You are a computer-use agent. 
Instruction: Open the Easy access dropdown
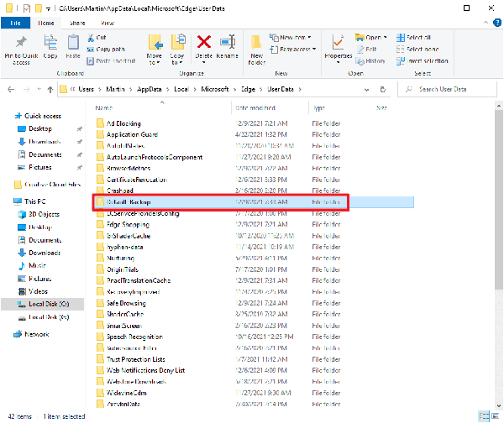293,50
